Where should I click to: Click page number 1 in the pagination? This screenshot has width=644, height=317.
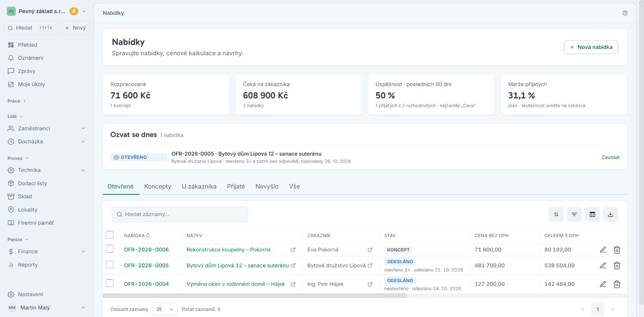click(598, 309)
